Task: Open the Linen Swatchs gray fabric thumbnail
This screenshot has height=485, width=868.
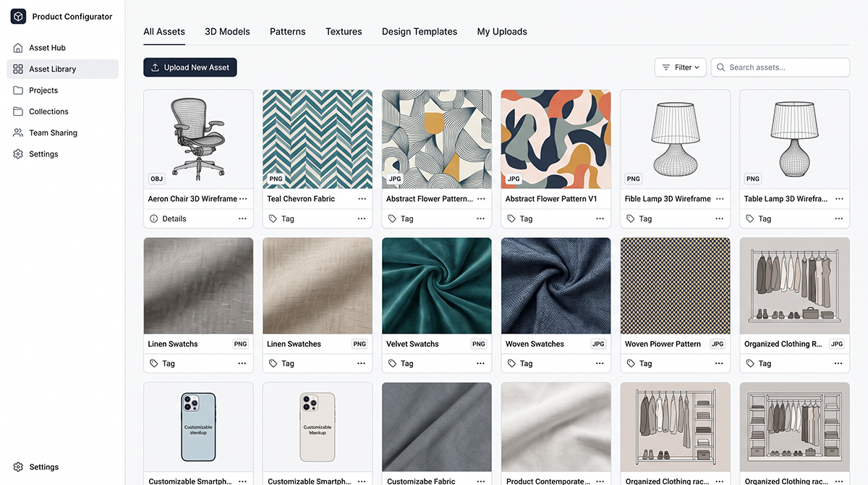Action: click(x=198, y=286)
